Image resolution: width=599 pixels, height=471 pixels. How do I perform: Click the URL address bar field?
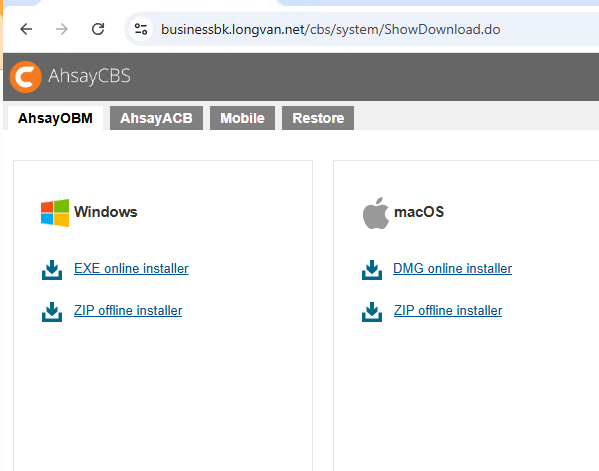363,29
